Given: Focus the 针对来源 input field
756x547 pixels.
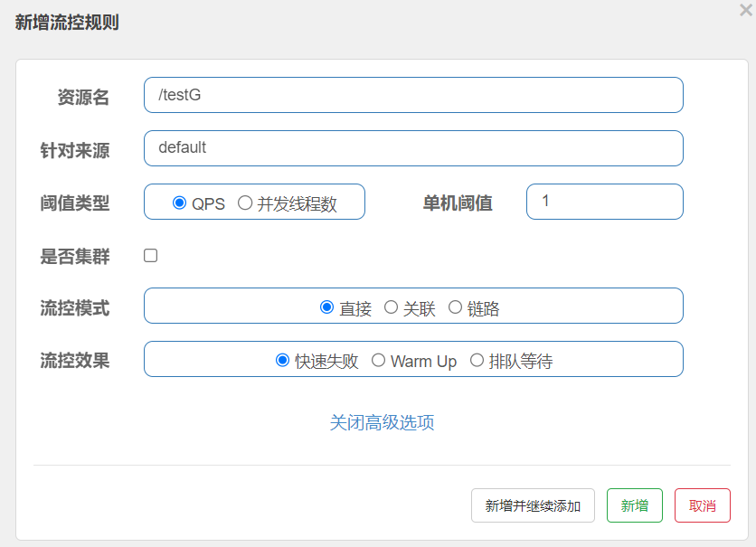Looking at the screenshot, I should (413, 148).
